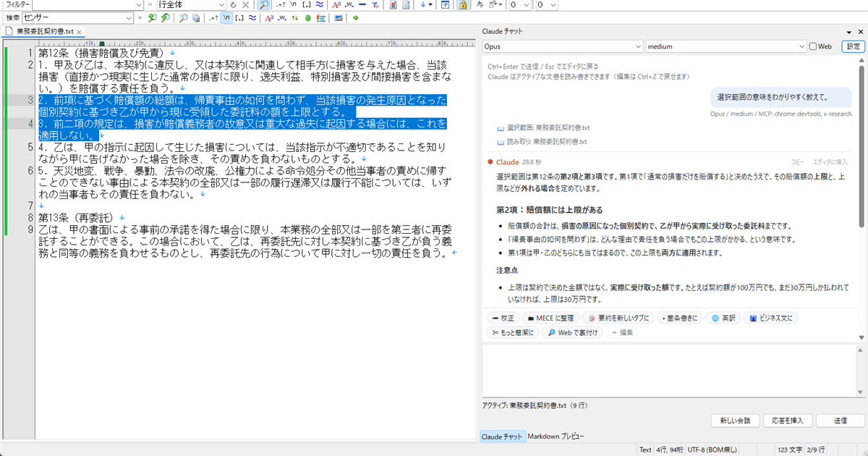Expand the 行全体 filter column dropdown
Image resolution: width=868 pixels, height=456 pixels.
(221, 5)
